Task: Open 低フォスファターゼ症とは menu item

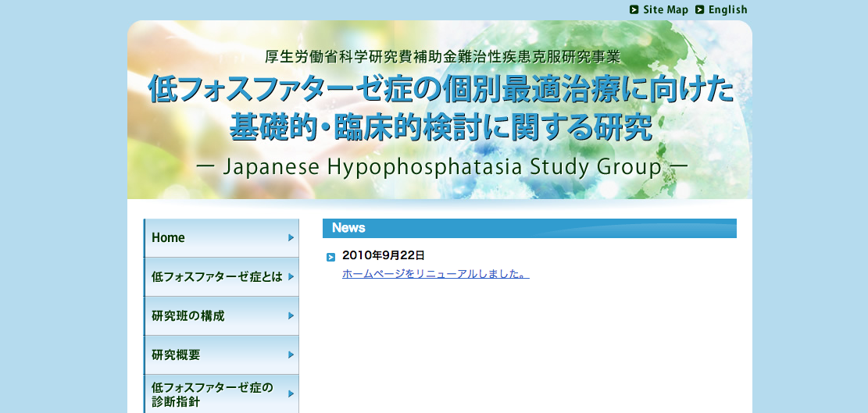Action: click(x=221, y=277)
